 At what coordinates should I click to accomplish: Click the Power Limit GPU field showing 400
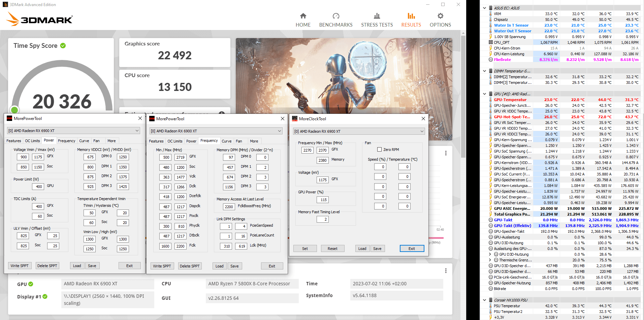39,187
